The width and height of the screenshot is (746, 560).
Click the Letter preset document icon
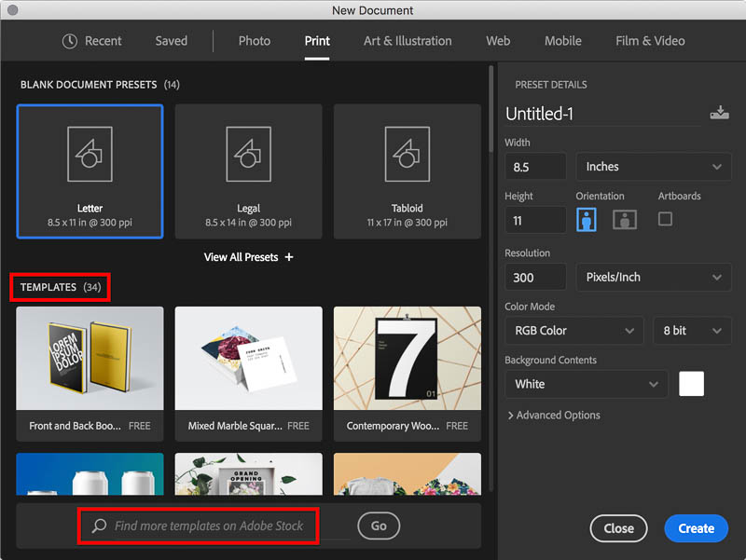click(x=90, y=154)
